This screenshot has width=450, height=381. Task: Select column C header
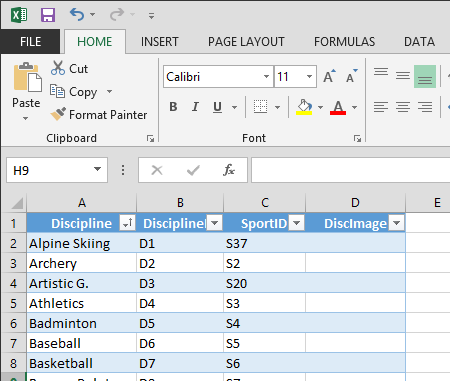[265, 203]
